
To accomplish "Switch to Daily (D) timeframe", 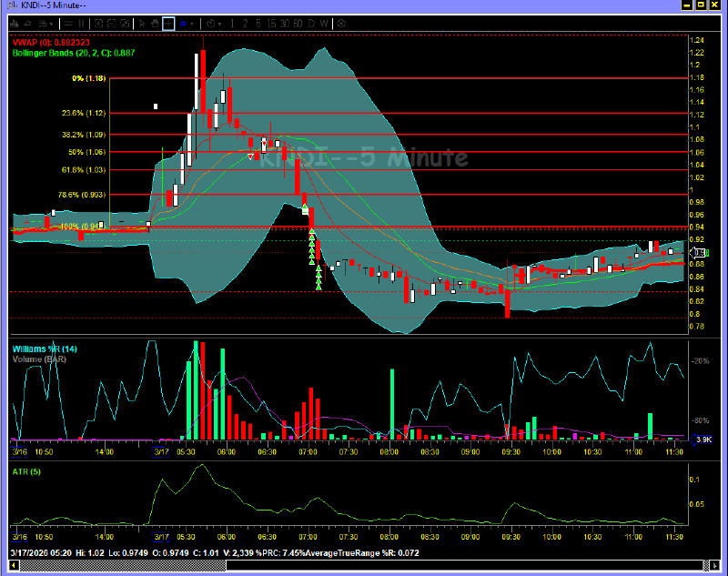I will [311, 24].
